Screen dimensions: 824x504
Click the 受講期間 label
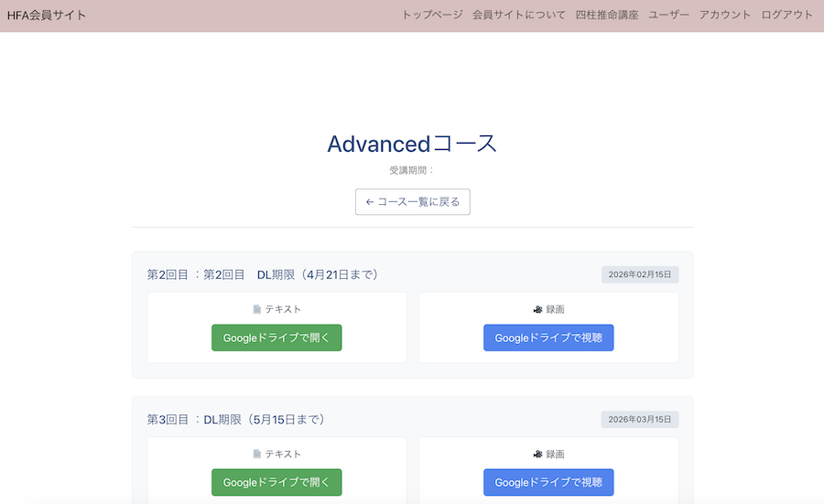(x=412, y=170)
